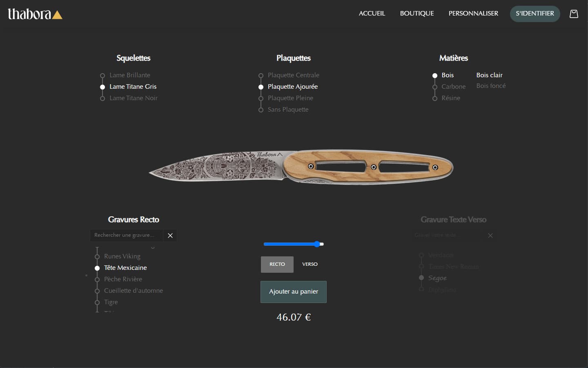Select Plaquette Centrale option
This screenshot has height=368, width=588.
tap(293, 75)
